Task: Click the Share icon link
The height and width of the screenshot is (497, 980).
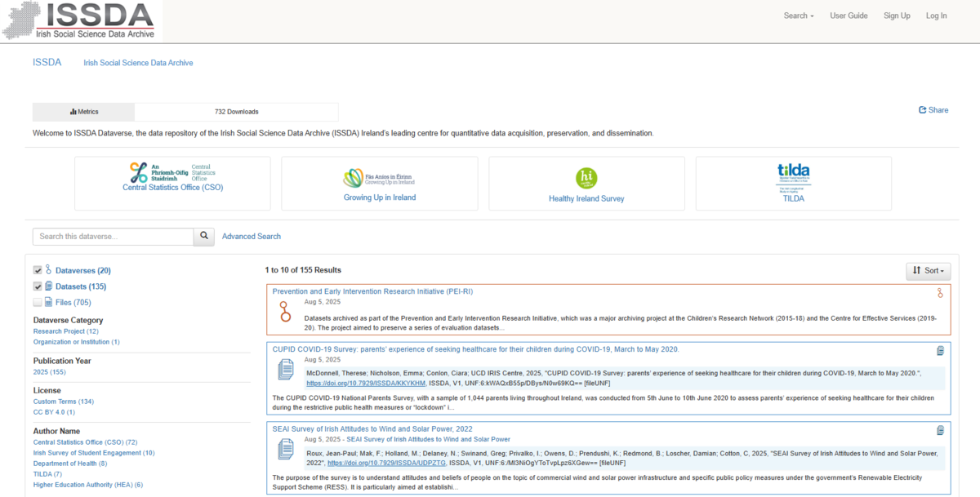Action: point(933,110)
